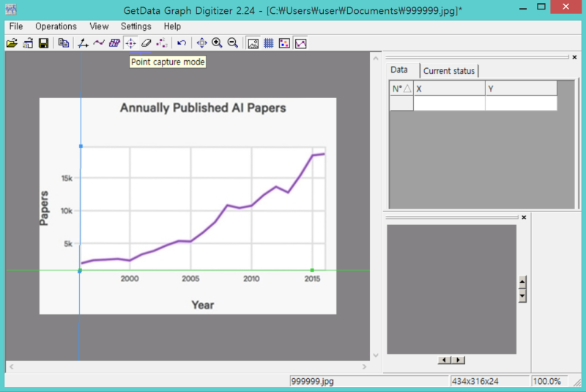Image resolution: width=586 pixels, height=392 pixels.
Task: Undo the last action with arrow icon
Action: (x=182, y=43)
